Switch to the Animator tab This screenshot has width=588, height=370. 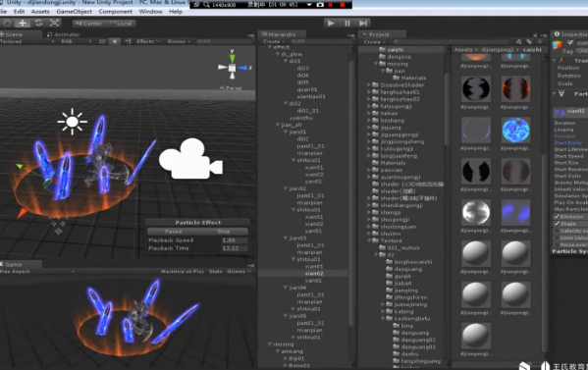[x=64, y=34]
